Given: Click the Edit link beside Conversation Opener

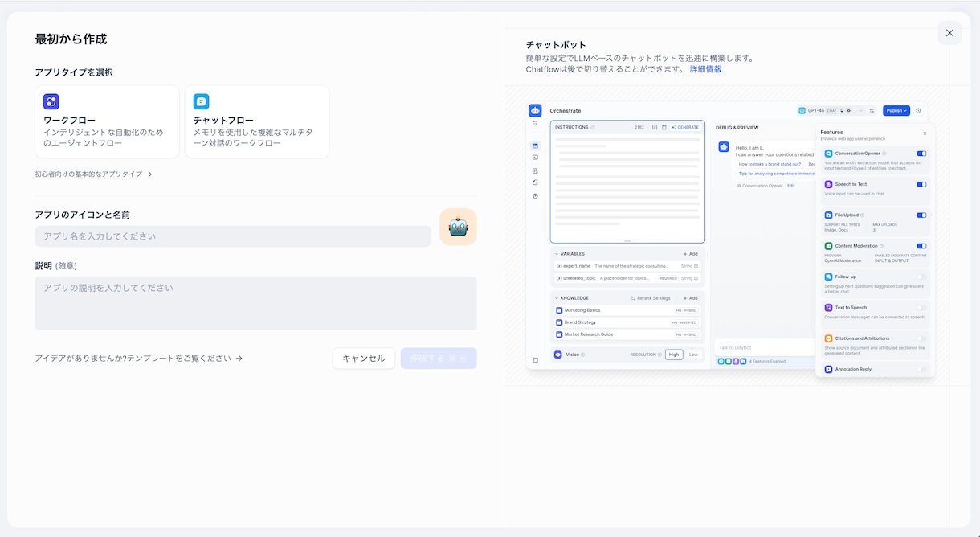Looking at the screenshot, I should coord(791,186).
